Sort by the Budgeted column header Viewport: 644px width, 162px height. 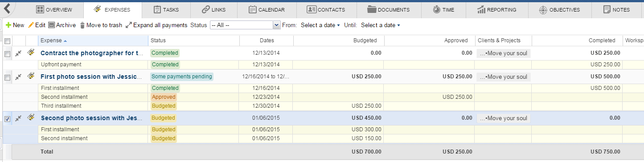tap(339, 40)
